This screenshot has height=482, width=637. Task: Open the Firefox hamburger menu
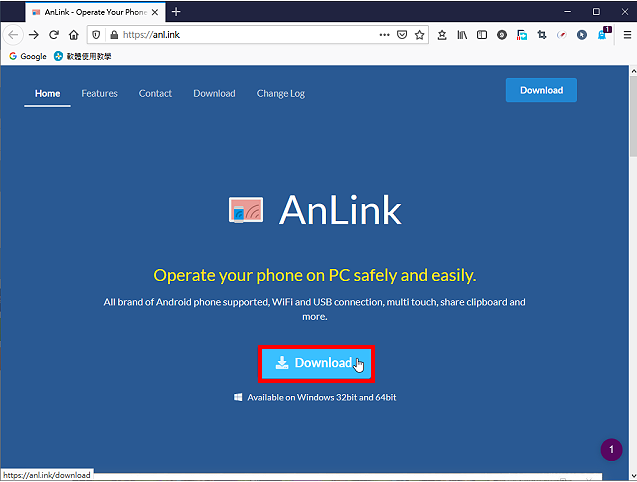click(627, 35)
